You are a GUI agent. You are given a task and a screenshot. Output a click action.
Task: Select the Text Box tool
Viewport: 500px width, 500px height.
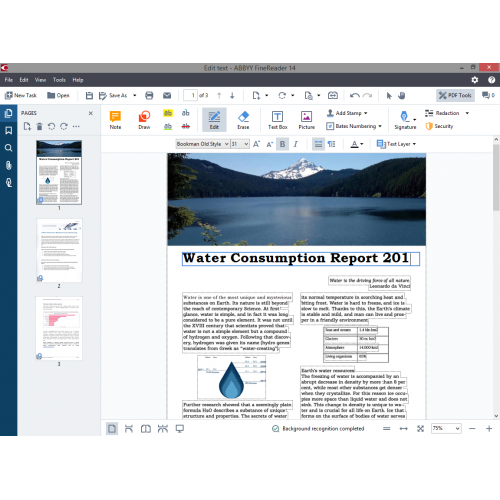point(277,120)
